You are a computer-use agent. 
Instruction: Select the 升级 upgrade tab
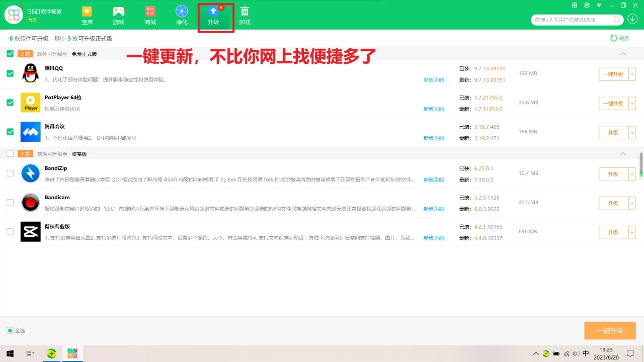point(214,16)
